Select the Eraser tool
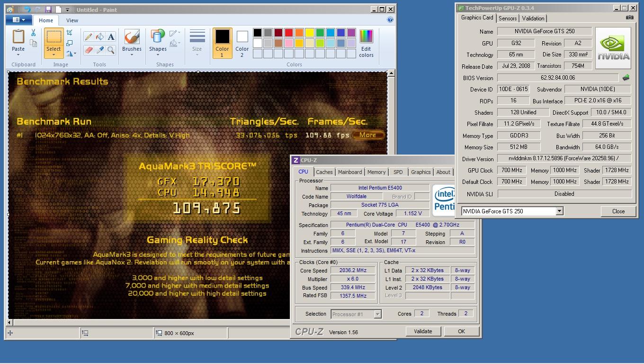Viewport: 644px width, 364px height. (88, 50)
